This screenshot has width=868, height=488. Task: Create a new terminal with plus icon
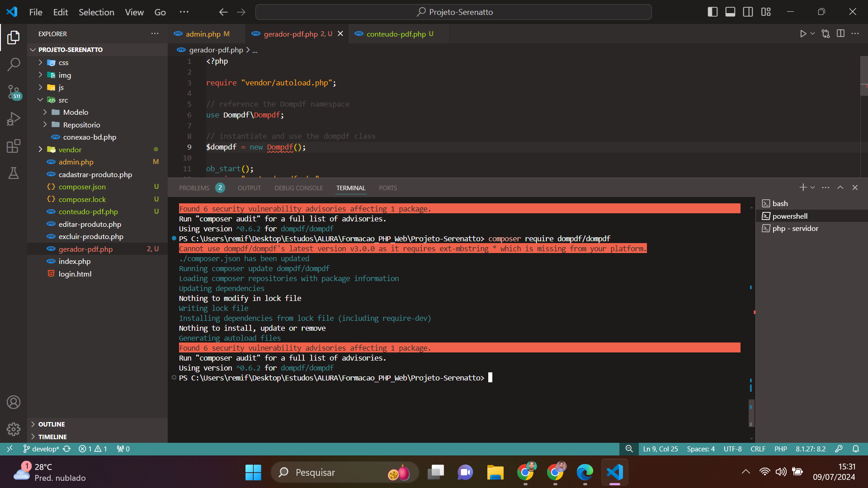tap(803, 188)
